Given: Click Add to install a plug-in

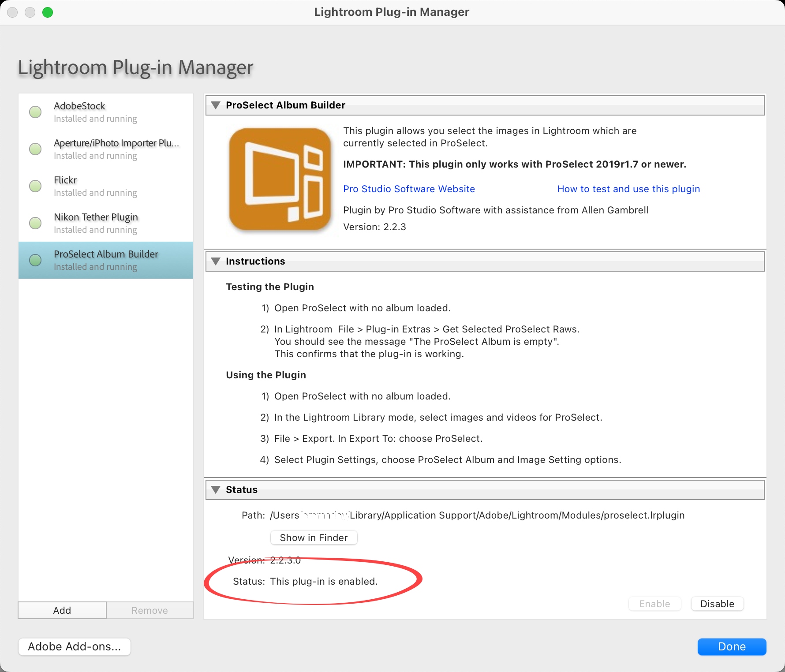Looking at the screenshot, I should click(x=62, y=611).
